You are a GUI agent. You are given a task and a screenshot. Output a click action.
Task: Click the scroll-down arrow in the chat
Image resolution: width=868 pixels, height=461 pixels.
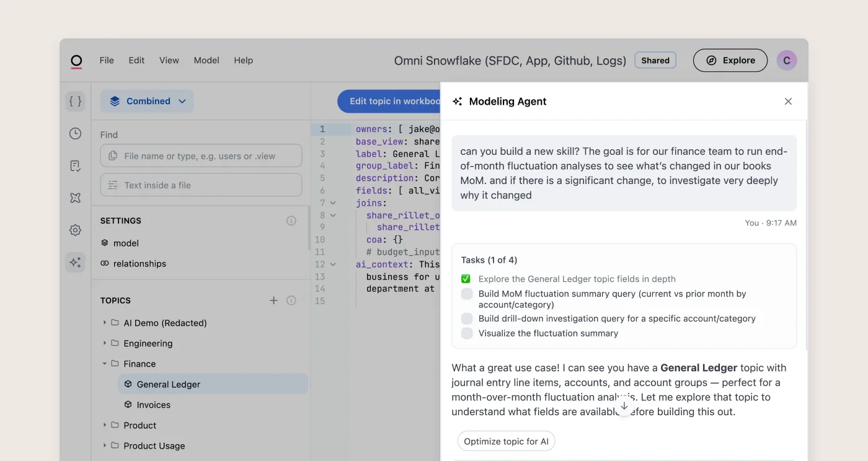[624, 405]
